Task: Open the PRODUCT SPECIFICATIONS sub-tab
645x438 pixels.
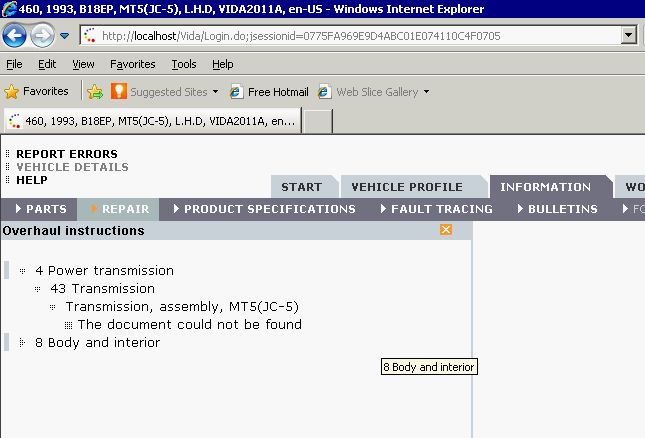Action: pos(264,209)
